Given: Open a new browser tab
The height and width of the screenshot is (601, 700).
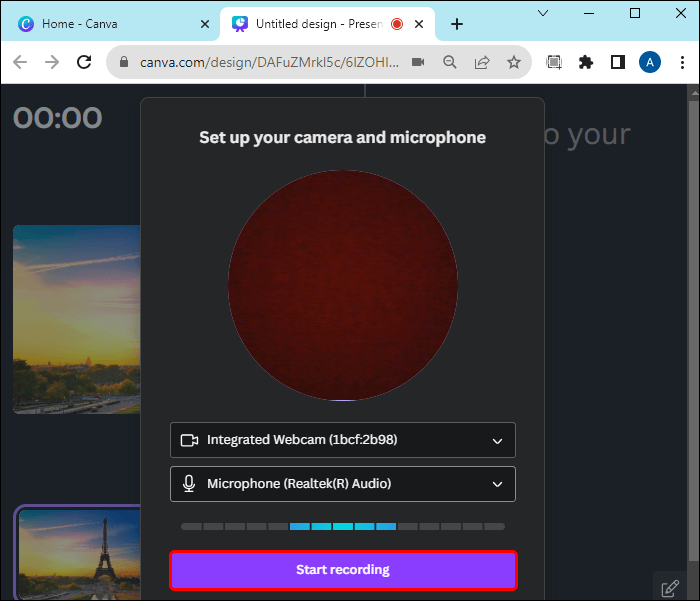Looking at the screenshot, I should [x=457, y=24].
